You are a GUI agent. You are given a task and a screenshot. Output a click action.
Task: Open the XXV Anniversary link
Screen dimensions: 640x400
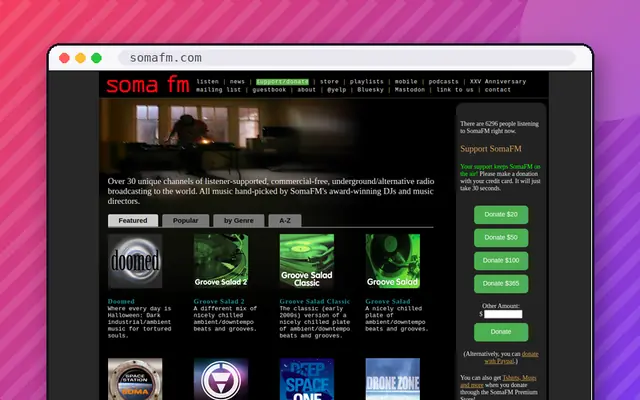click(x=498, y=82)
